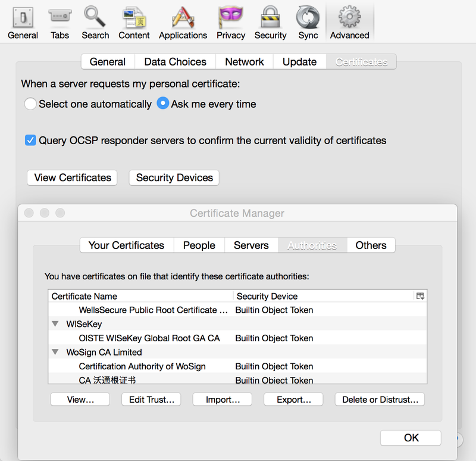Image resolution: width=476 pixels, height=461 pixels.
Task: Switch to the Servers tab
Action: (x=251, y=245)
